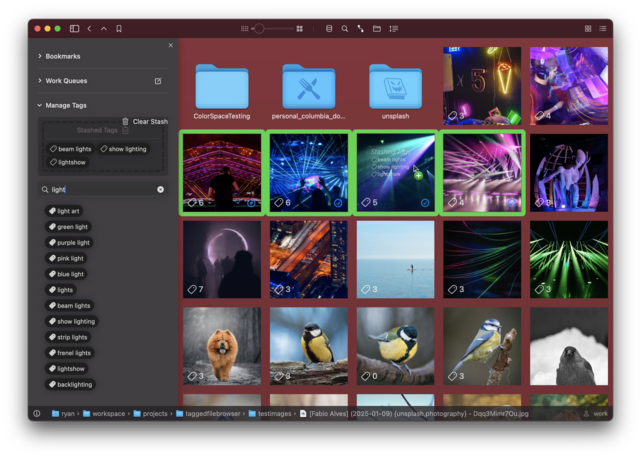
Task: Click 'taggedfilebrowser' in path breadcrumb
Action: (x=208, y=413)
